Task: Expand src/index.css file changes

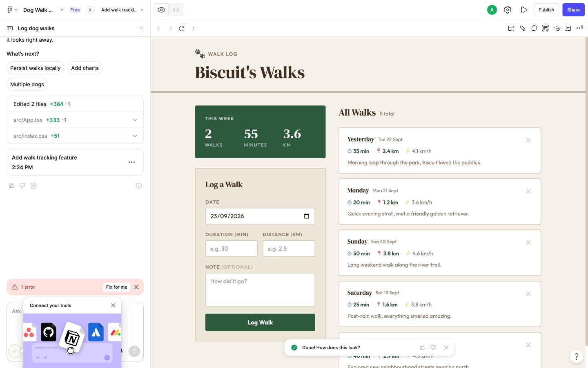Action: coord(135,136)
